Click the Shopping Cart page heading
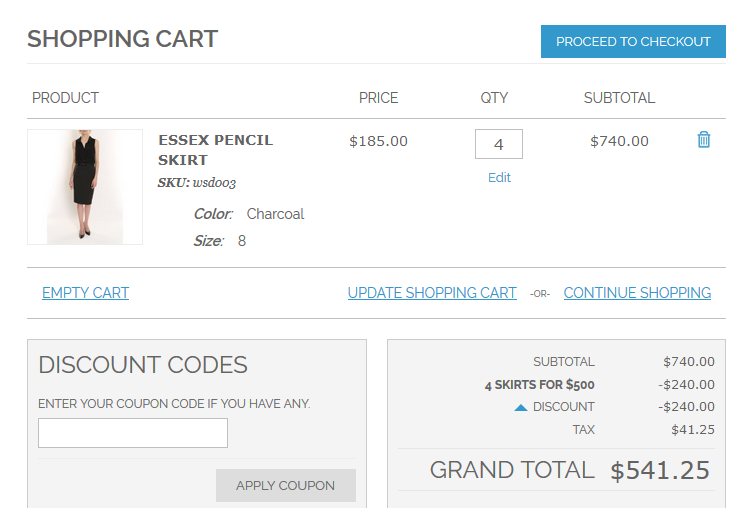 point(122,39)
